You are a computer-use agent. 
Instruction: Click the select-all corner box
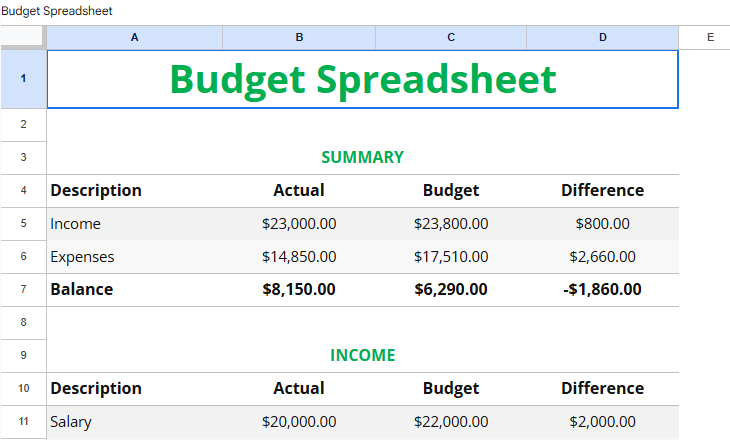[23, 37]
